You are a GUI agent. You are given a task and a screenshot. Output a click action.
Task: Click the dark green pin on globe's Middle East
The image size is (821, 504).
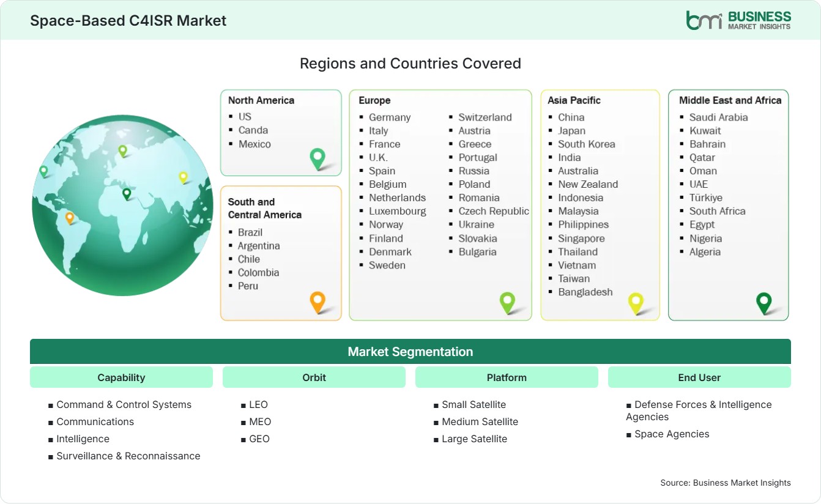[127, 194]
